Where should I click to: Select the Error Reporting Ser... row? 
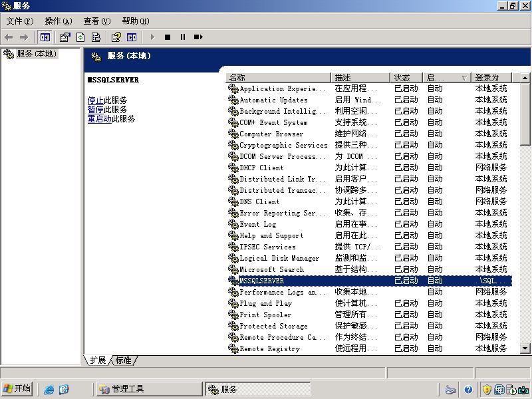(x=369, y=213)
